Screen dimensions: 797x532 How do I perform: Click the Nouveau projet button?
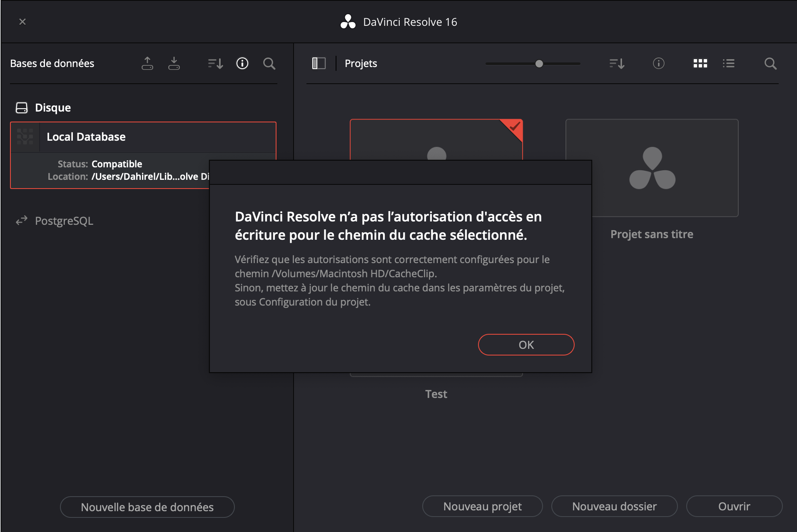point(482,506)
